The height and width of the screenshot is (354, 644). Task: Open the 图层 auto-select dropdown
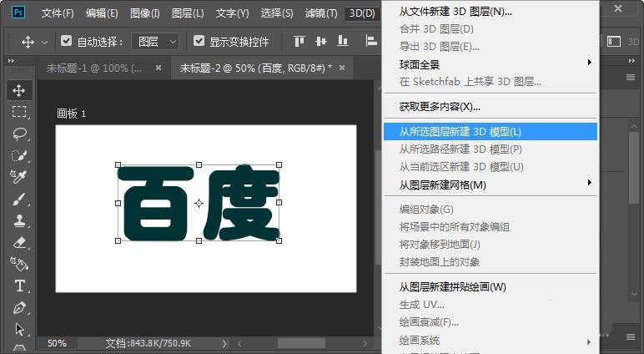click(x=158, y=41)
